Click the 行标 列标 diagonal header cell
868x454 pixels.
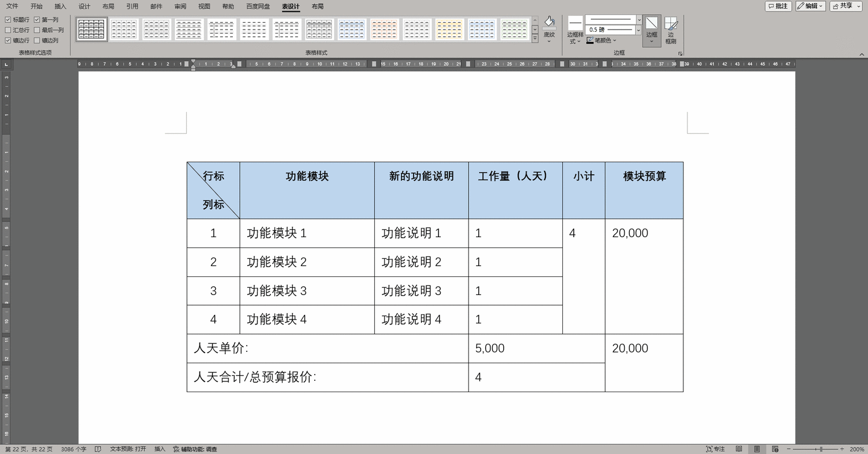pos(214,190)
